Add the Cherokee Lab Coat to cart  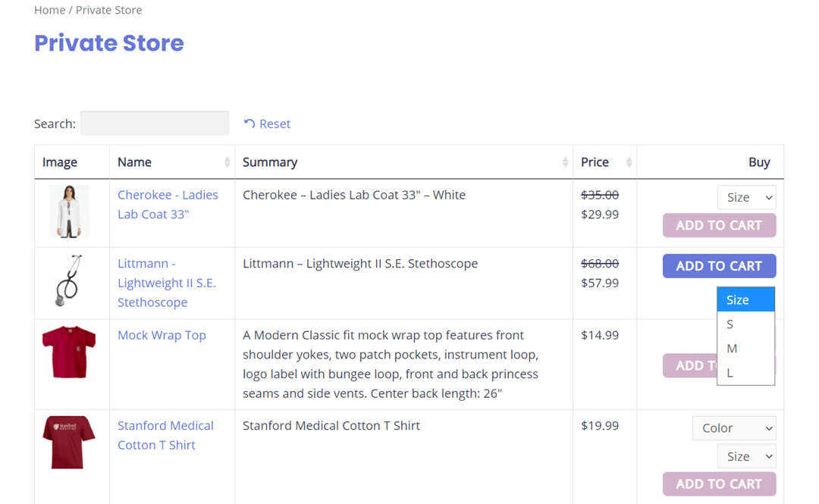pos(719,225)
